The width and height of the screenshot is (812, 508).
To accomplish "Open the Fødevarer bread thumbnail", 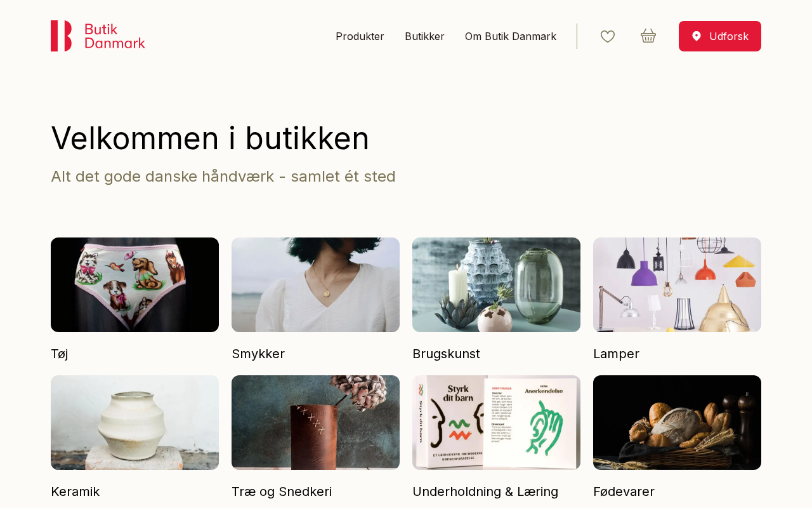I will click(x=677, y=422).
